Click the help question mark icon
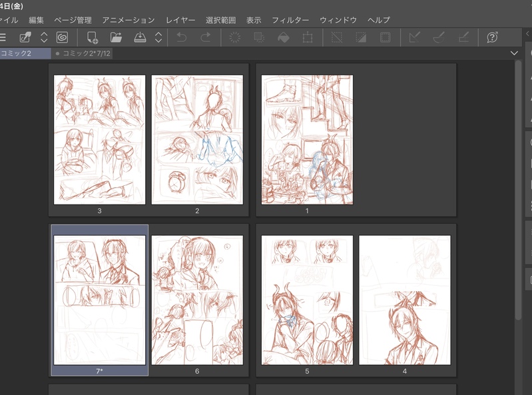The height and width of the screenshot is (395, 532). [492, 37]
